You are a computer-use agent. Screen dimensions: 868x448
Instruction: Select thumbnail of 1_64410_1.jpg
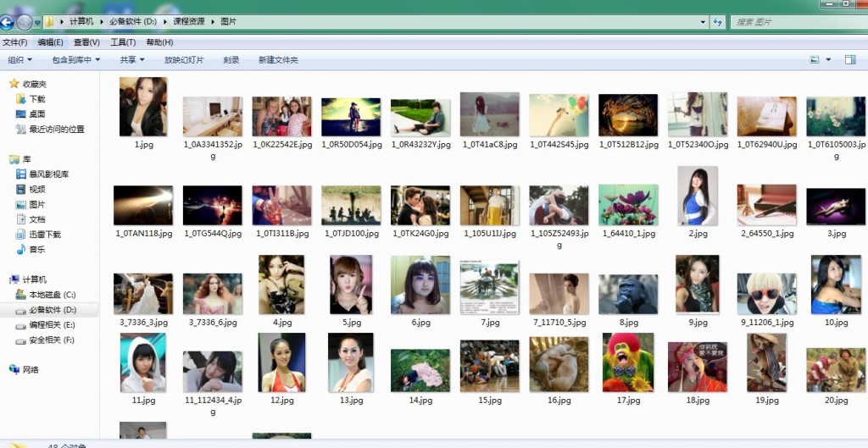tap(628, 205)
